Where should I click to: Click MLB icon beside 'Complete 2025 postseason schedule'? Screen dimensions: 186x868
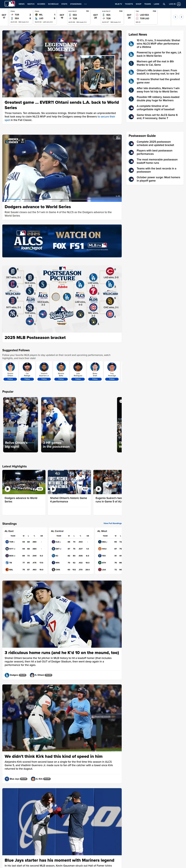pos(131,144)
